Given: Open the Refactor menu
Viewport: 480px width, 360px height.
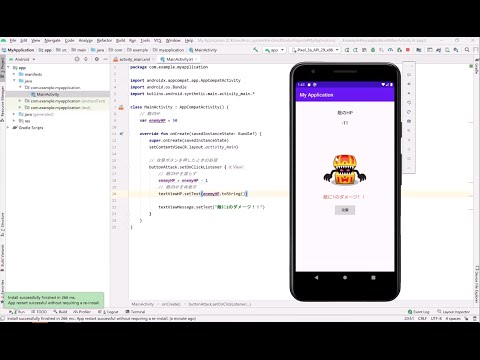Looking at the screenshot, I should click(x=104, y=40).
